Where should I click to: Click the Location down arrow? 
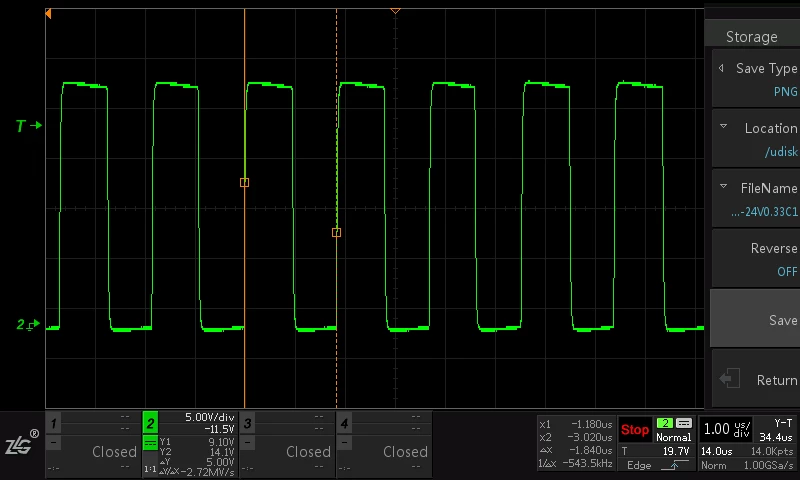click(x=723, y=126)
